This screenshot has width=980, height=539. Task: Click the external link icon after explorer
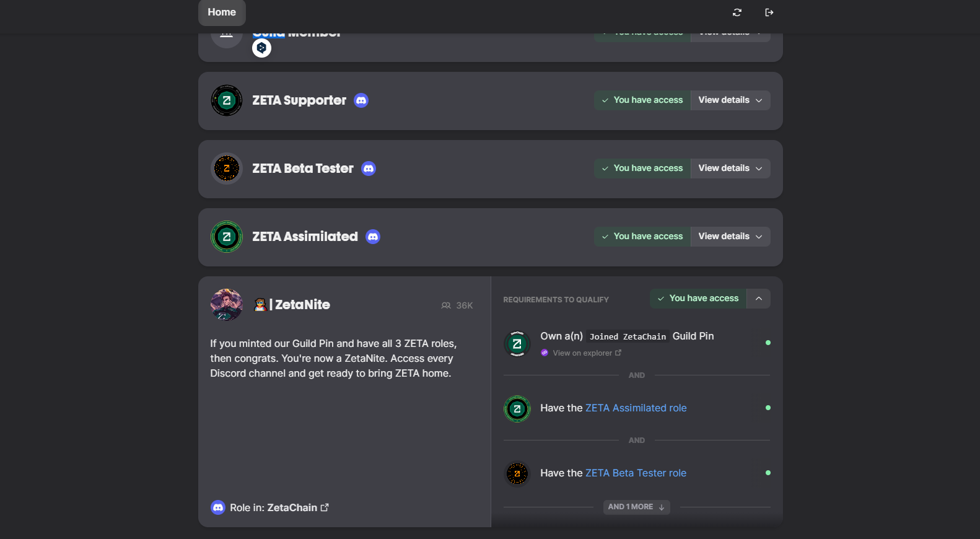[x=618, y=353]
